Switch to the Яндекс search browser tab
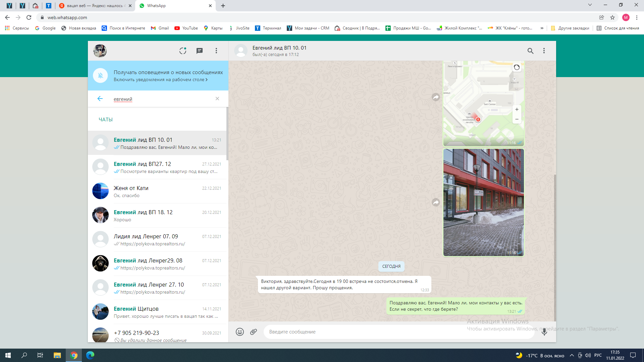This screenshot has height=362, width=644. (95, 6)
